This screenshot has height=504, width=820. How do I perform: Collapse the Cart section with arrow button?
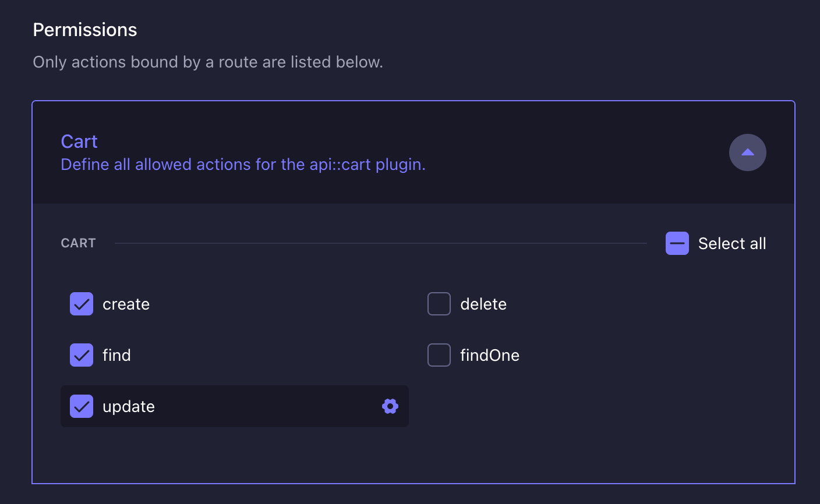pyautogui.click(x=748, y=152)
